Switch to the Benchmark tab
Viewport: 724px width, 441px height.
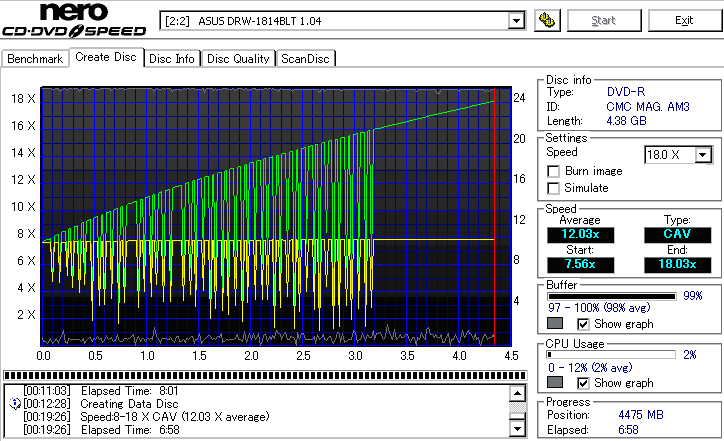click(x=35, y=59)
